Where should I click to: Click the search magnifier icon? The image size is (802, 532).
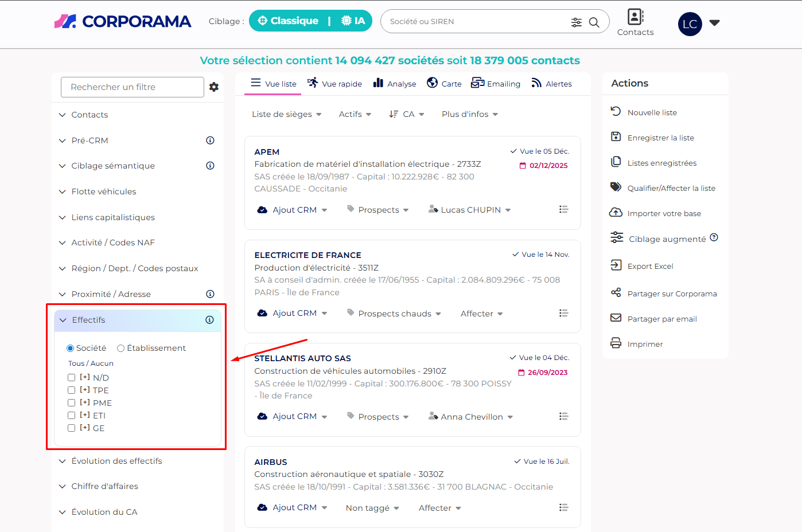(594, 22)
